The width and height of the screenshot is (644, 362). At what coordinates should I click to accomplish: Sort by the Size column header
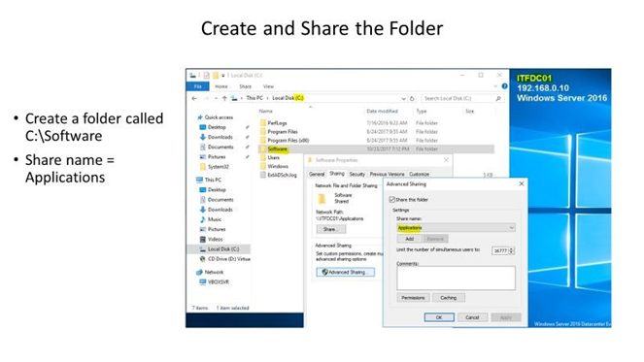(469, 112)
